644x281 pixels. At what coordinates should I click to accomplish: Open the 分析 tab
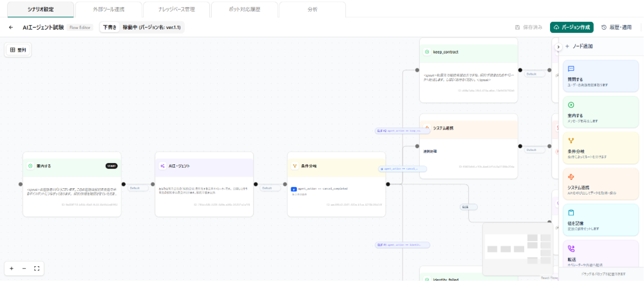point(312,10)
